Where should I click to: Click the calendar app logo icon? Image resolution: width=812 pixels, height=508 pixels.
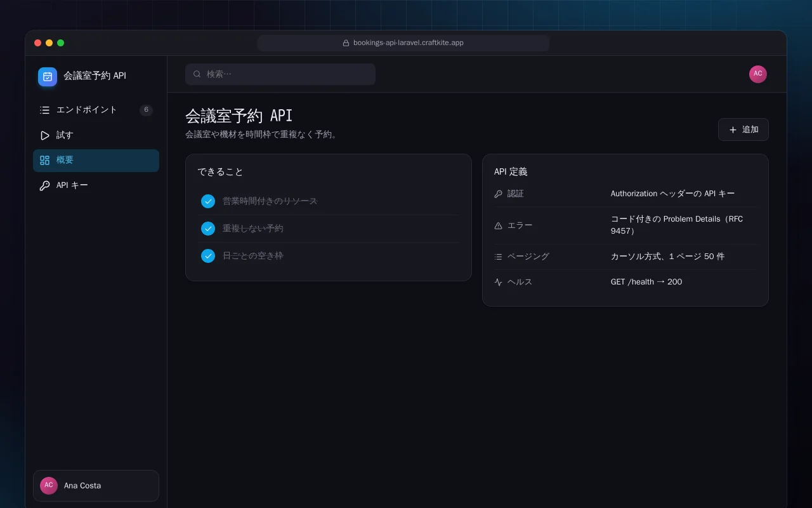click(x=48, y=77)
